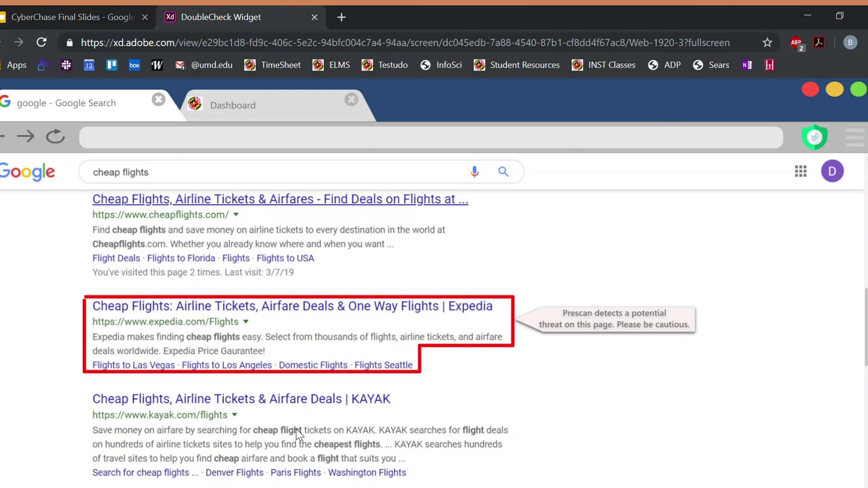Close the mock Dashboard tab
This screenshot has height=488, width=868.
[351, 99]
